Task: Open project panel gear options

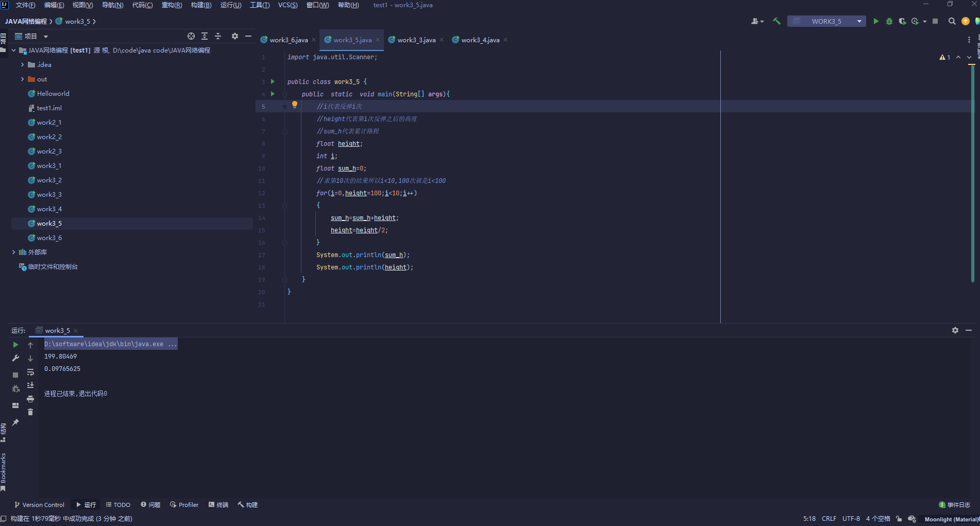Action: click(x=235, y=36)
